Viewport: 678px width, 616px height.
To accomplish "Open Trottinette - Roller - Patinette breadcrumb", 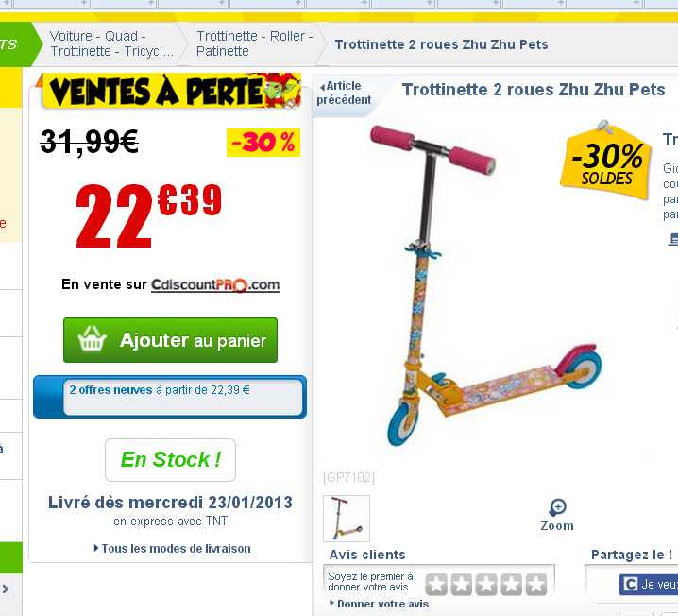I will (x=254, y=43).
